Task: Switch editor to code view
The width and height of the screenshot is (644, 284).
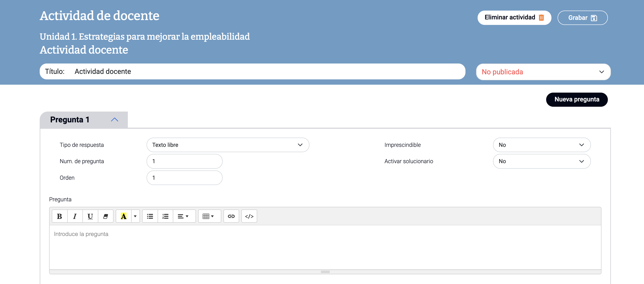Action: [249, 216]
